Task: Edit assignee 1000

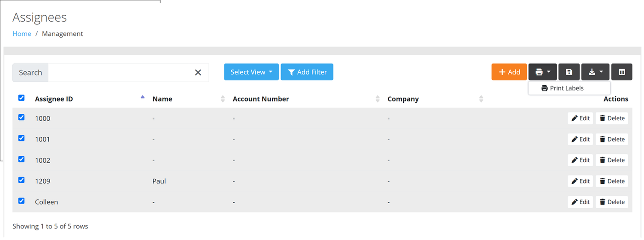Action: pos(581,118)
